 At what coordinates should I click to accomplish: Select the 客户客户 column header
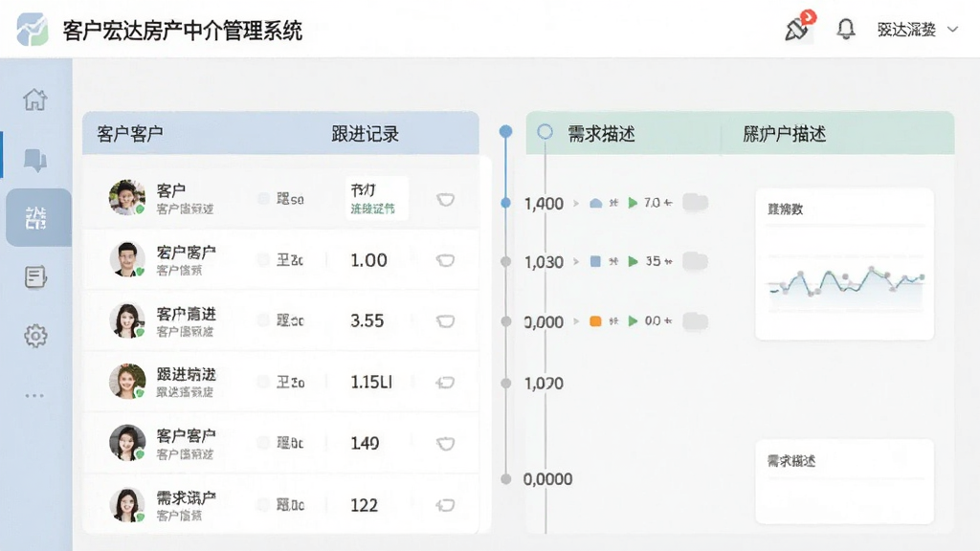click(130, 134)
